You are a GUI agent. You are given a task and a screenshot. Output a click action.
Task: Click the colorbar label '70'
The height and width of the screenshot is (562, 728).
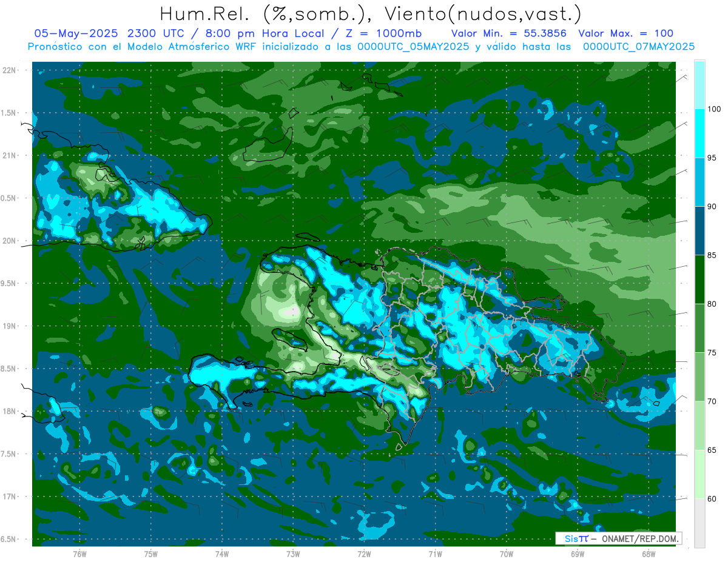[712, 401]
